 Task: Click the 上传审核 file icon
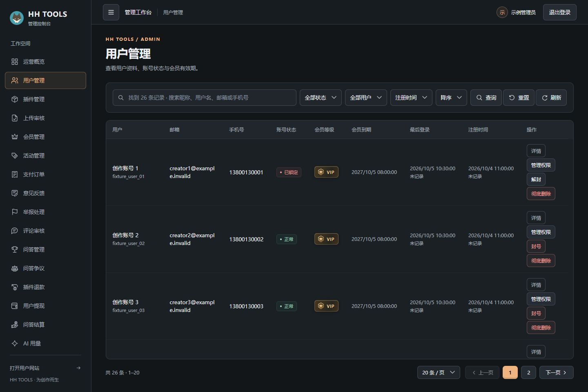pyautogui.click(x=15, y=118)
